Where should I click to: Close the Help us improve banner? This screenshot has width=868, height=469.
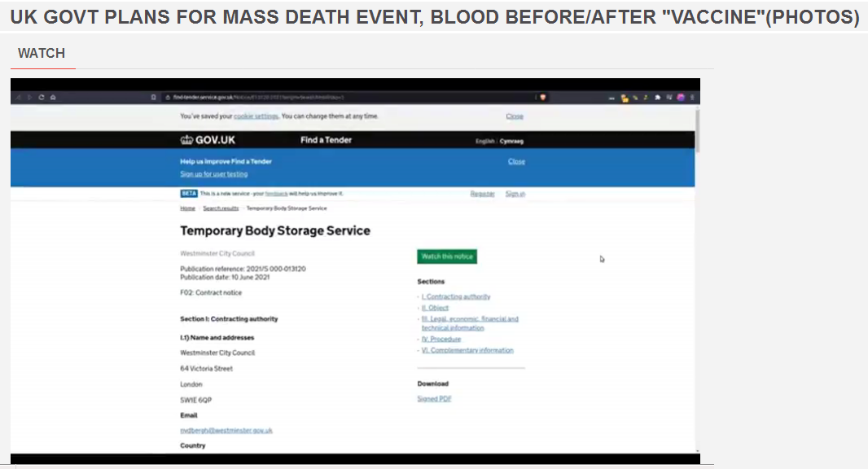click(516, 161)
